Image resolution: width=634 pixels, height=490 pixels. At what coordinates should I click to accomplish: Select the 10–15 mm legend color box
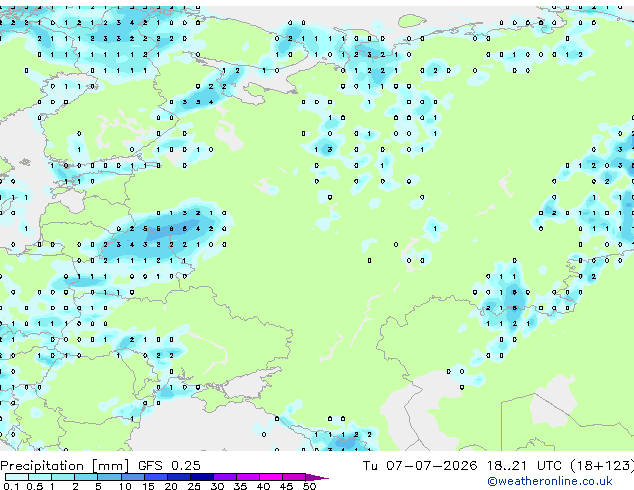[132, 477]
